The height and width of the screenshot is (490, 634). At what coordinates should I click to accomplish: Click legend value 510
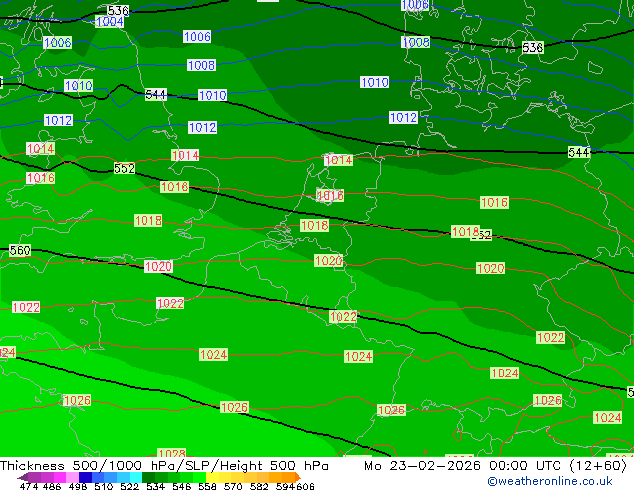coord(104,486)
